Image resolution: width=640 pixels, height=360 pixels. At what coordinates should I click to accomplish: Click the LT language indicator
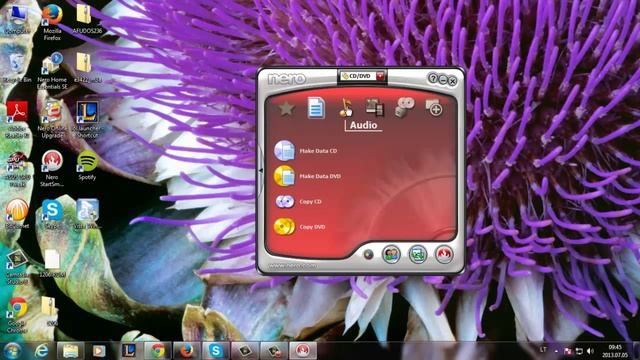tap(543, 350)
